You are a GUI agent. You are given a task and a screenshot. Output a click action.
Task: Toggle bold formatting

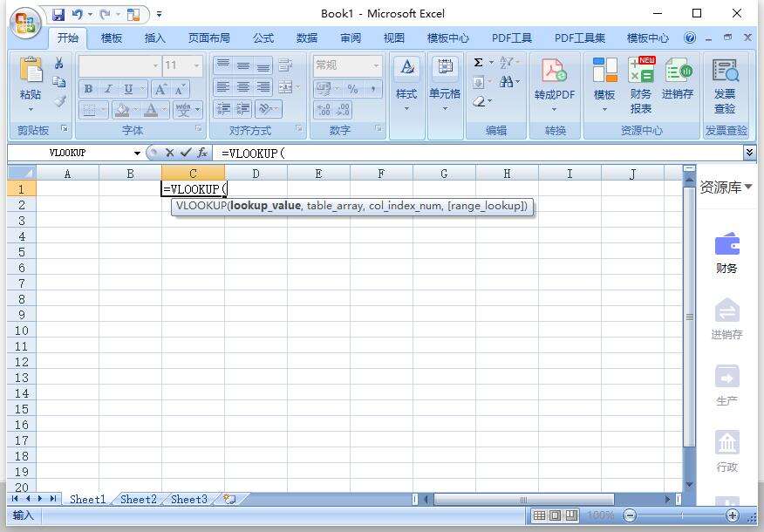pos(88,89)
